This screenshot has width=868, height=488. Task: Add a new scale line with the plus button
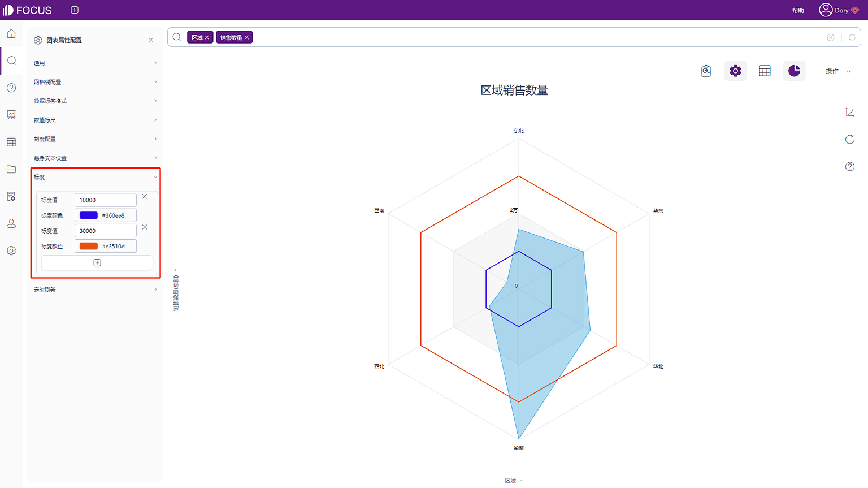[x=97, y=263]
